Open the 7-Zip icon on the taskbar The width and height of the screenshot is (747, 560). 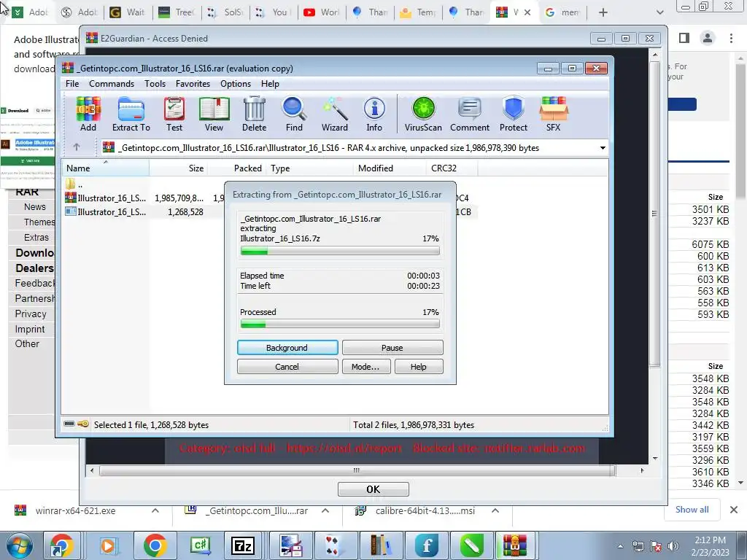(x=242, y=545)
